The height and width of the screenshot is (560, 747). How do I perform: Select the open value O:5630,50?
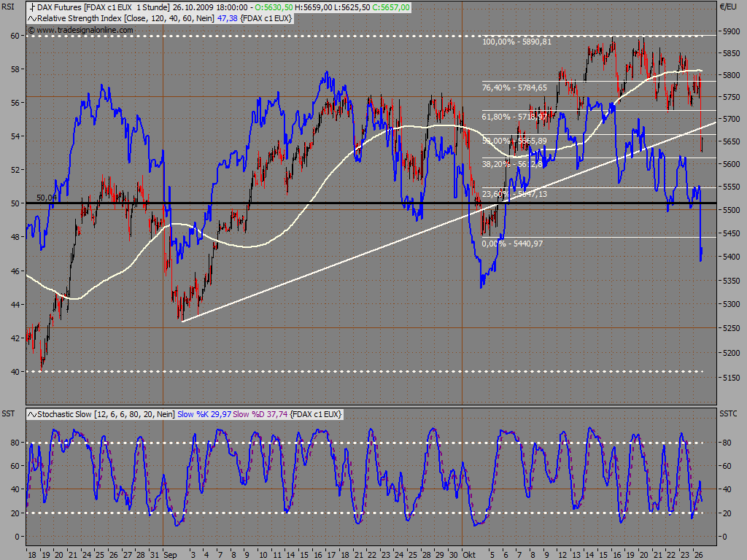274,7
